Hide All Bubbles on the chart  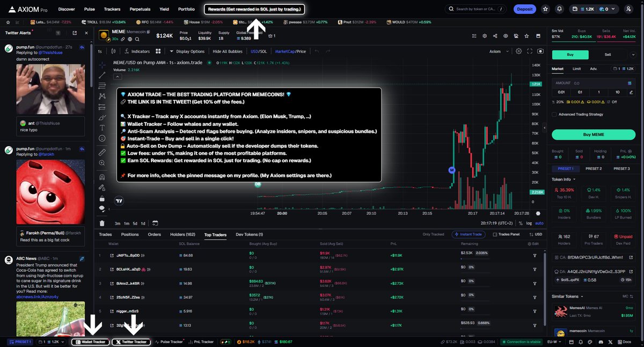pyautogui.click(x=228, y=52)
